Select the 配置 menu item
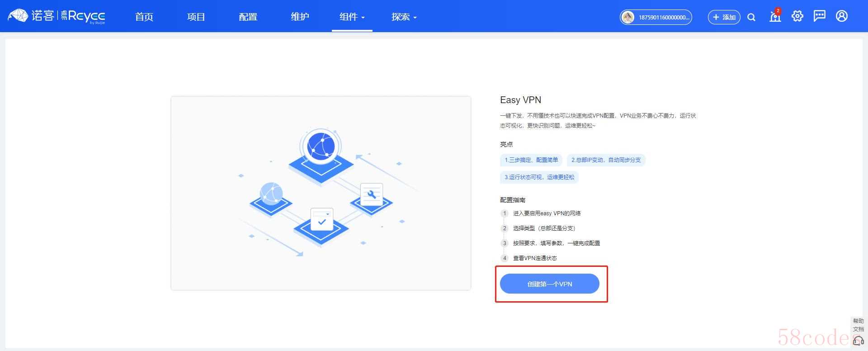The image size is (868, 351). coord(248,17)
